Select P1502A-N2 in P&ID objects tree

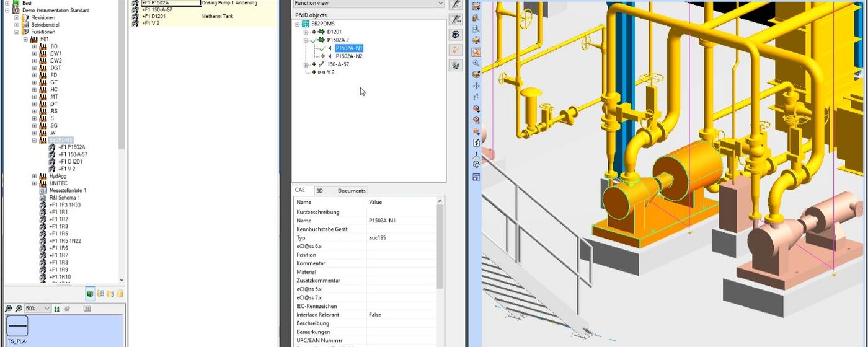tap(348, 56)
